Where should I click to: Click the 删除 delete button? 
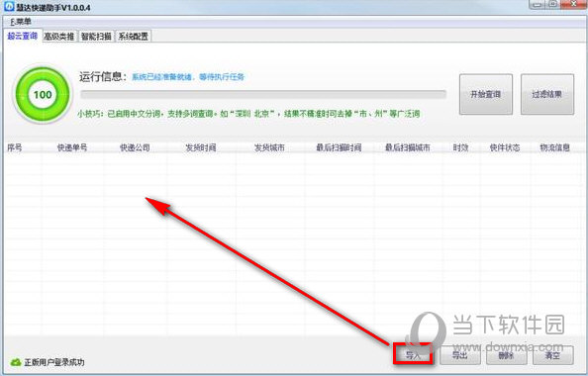tap(506, 355)
